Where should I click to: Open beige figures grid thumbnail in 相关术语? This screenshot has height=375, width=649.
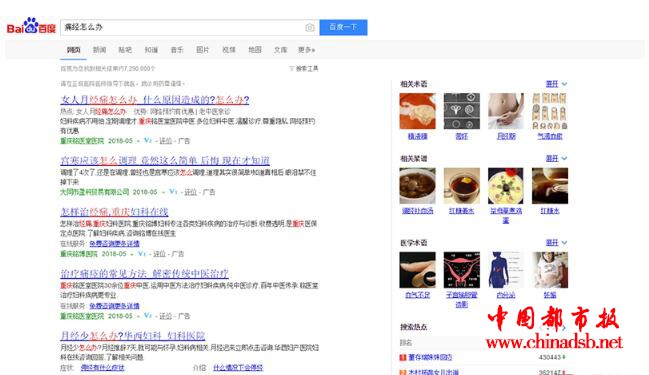550,111
